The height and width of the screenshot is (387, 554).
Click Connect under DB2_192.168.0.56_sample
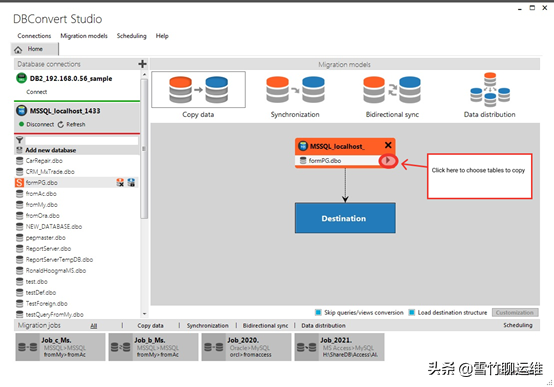pyautogui.click(x=36, y=92)
